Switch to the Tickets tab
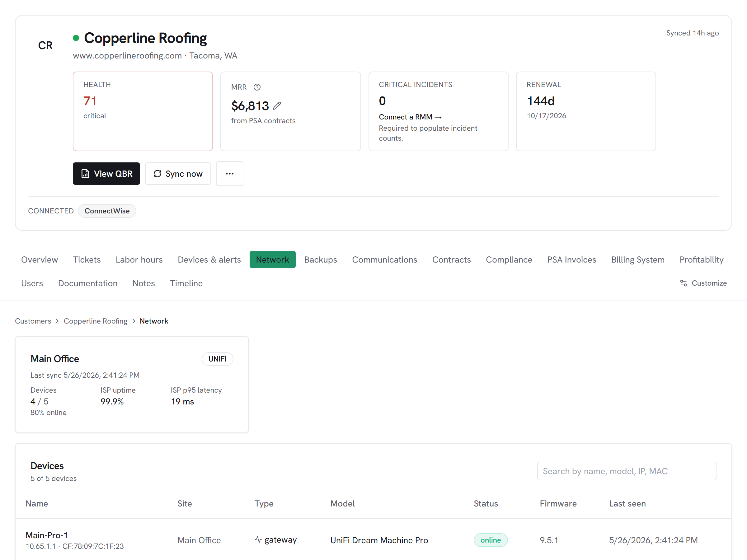 click(87, 259)
